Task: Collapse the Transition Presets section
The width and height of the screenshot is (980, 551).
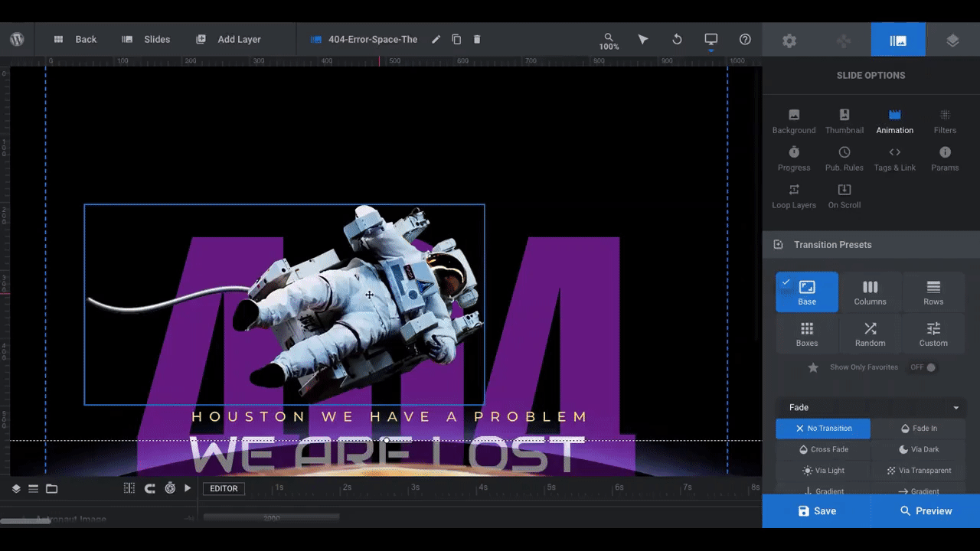Action: coord(871,245)
